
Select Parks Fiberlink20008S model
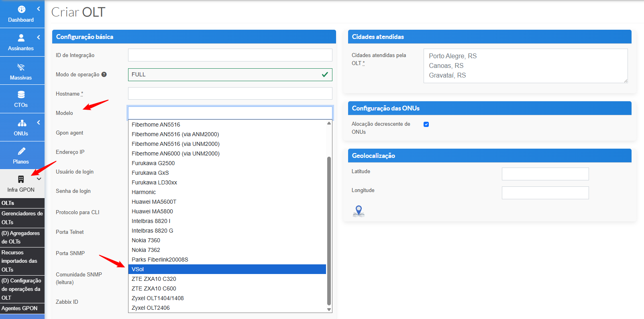point(227,260)
